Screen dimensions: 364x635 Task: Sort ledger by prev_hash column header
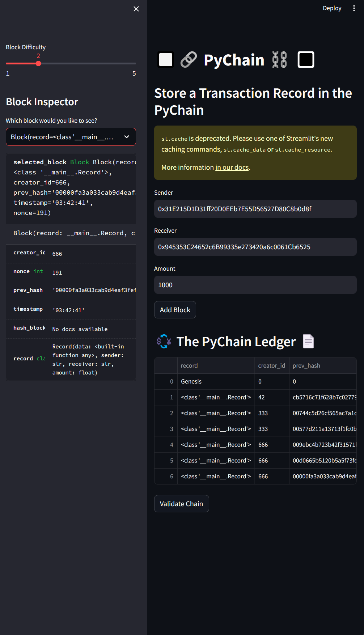coord(323,365)
